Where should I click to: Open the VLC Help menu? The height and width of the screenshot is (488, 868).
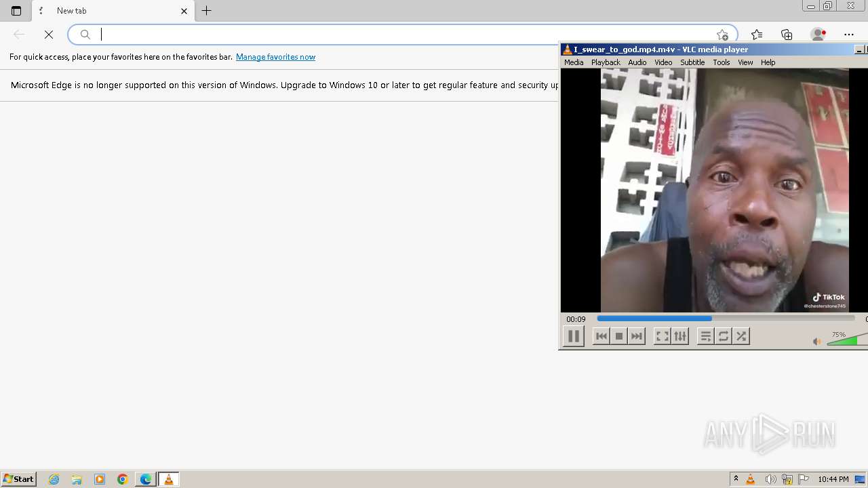coord(768,62)
